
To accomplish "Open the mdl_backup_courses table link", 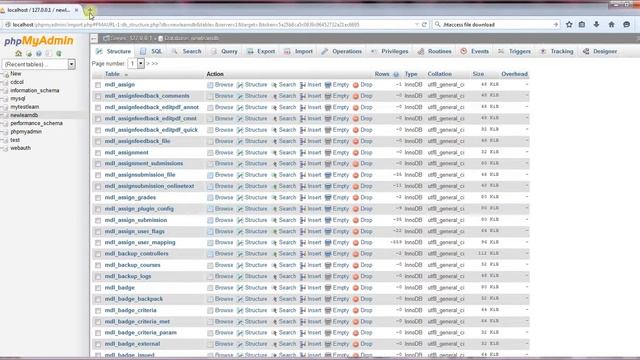I will click(132, 265).
